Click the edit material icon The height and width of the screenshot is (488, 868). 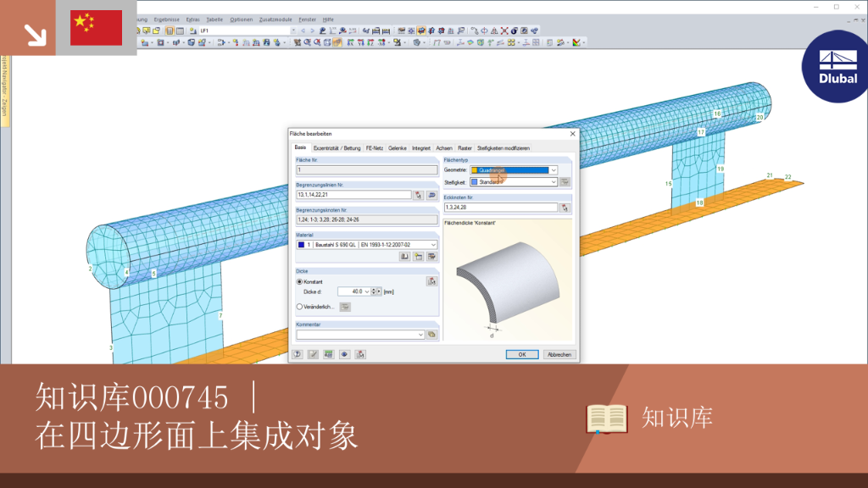pyautogui.click(x=431, y=257)
